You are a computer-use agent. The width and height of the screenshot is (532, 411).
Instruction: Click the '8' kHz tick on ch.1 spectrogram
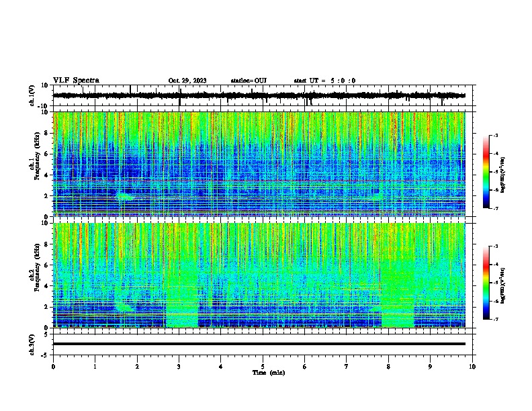(x=47, y=133)
